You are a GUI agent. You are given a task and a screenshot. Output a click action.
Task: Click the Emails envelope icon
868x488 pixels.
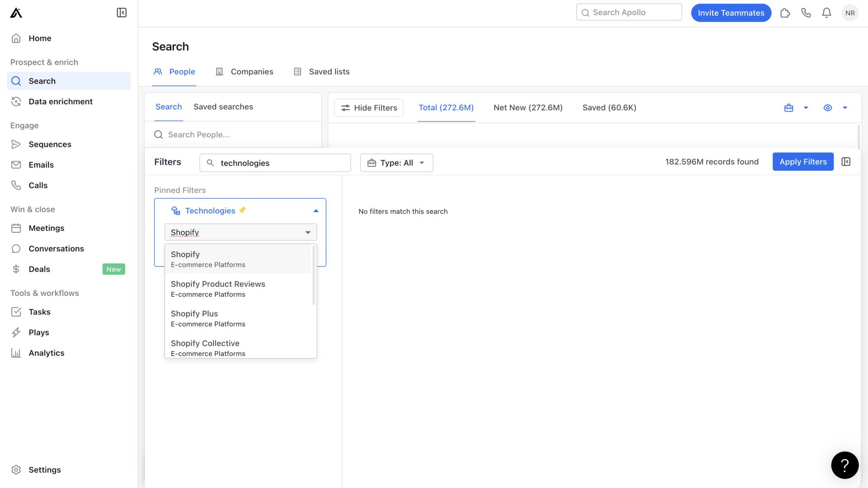16,165
